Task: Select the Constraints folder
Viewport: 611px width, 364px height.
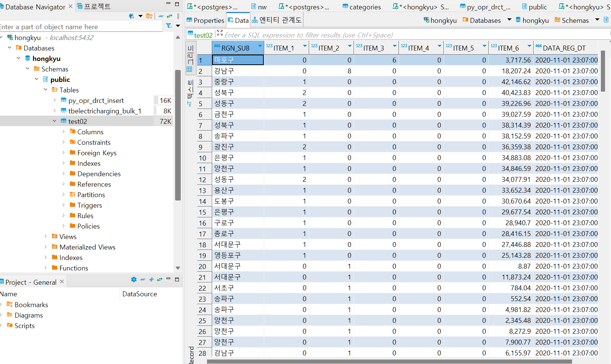Action: coord(94,142)
